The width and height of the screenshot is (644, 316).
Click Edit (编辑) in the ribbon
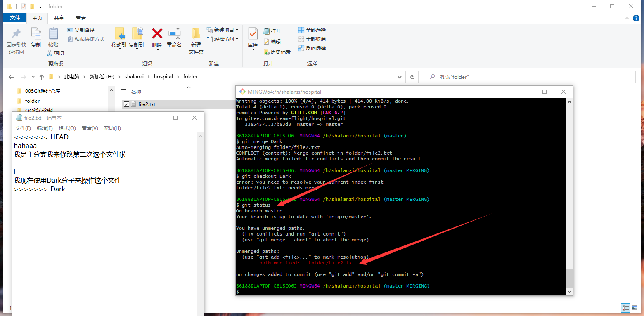point(272,42)
